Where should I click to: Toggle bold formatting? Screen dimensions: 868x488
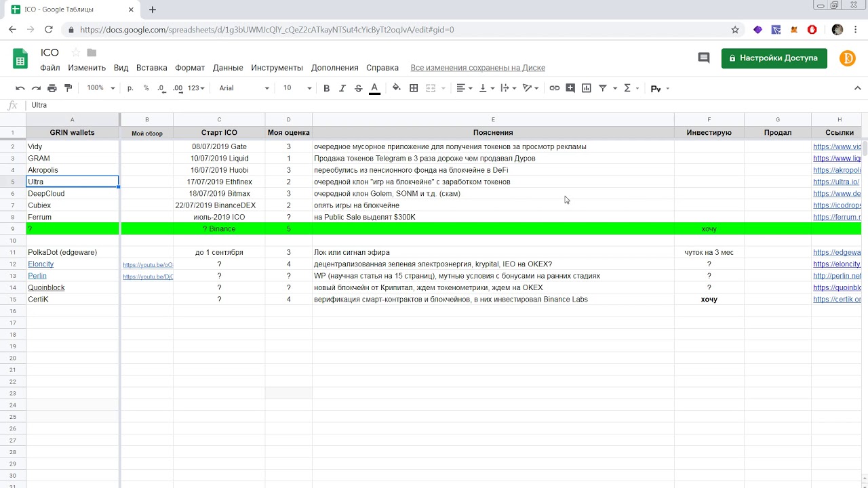click(326, 88)
